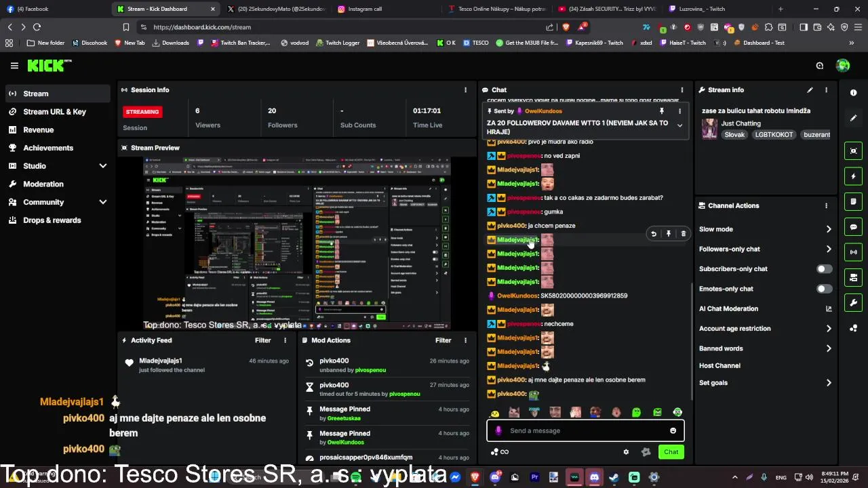Click Host Channel action
The image size is (868, 488).
[719, 365]
